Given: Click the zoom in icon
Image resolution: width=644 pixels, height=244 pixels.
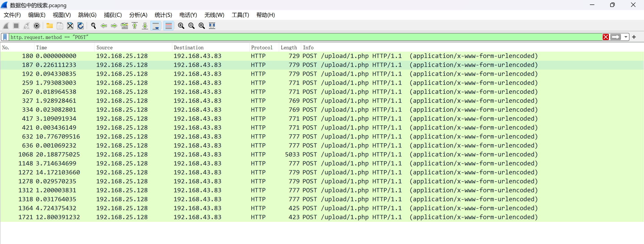Looking at the screenshot, I should click(181, 26).
